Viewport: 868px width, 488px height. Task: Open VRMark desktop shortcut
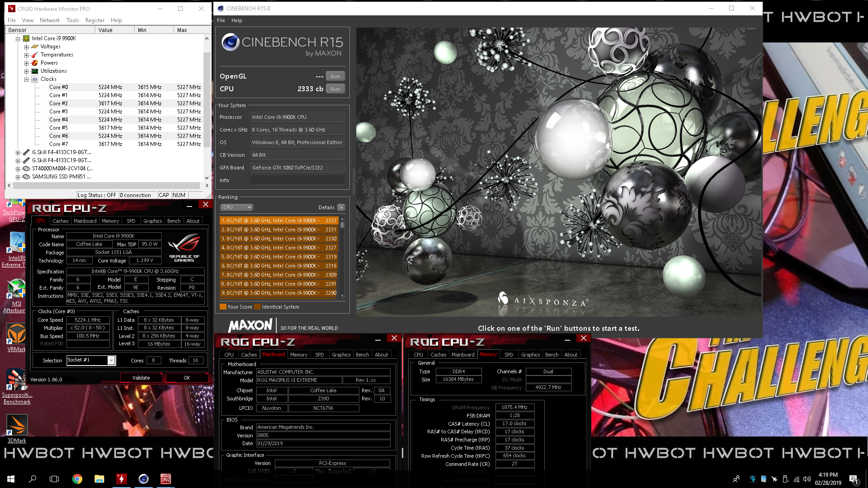(17, 338)
